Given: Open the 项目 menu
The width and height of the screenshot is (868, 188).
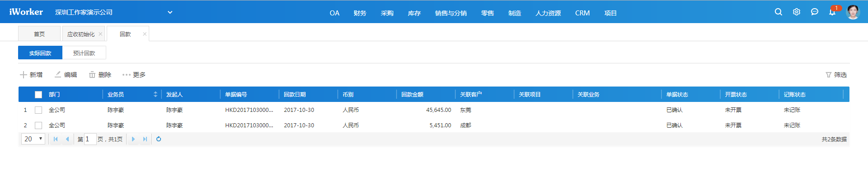Looking at the screenshot, I should 610,13.
